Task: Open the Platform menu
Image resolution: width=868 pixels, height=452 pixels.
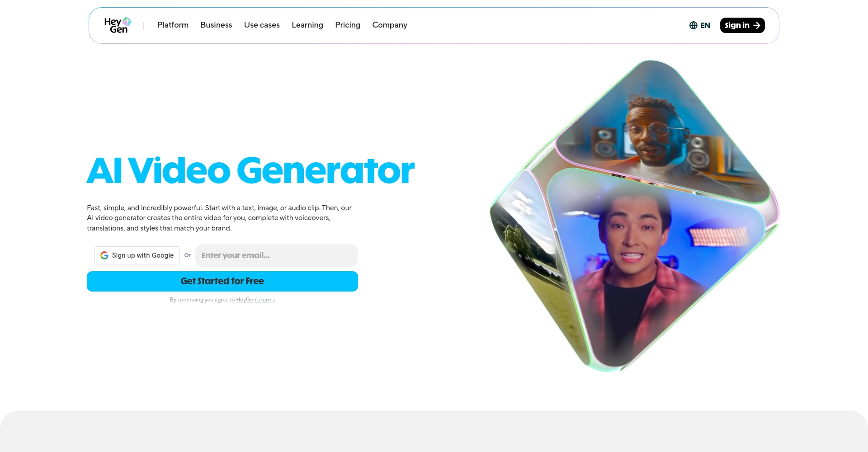Action: tap(173, 25)
